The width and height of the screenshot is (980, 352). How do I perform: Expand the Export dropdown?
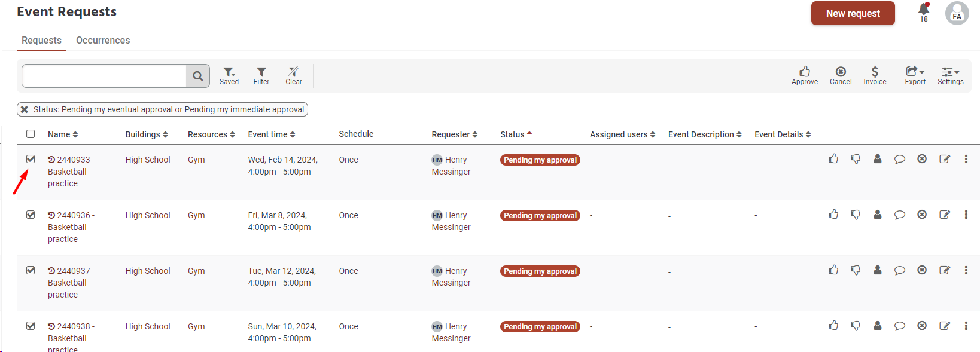(x=914, y=75)
